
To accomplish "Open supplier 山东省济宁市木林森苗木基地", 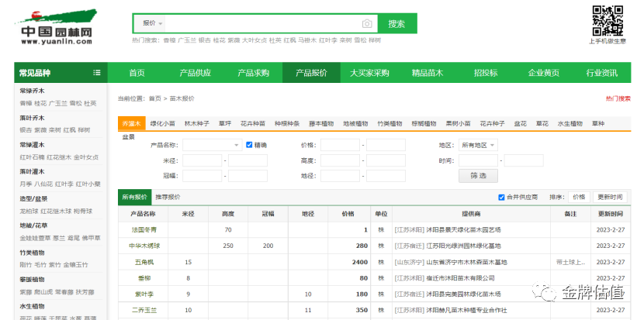I will point(466,262).
